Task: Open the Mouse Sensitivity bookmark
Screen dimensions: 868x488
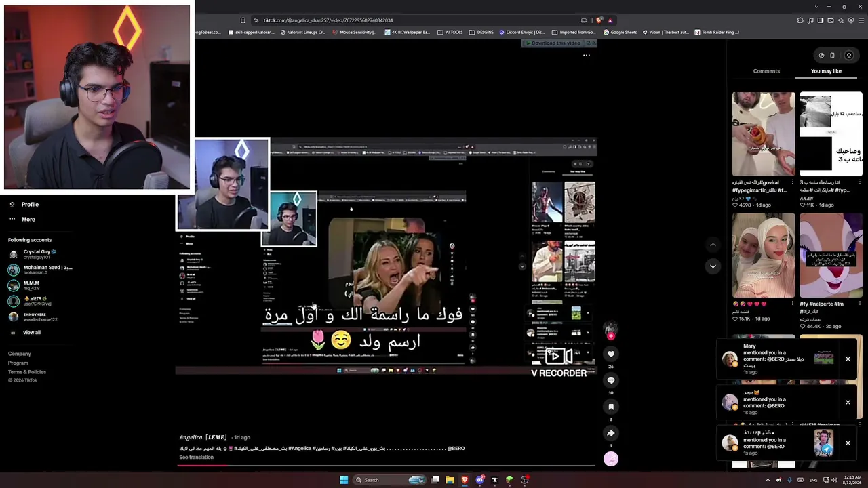Action: coord(354,32)
